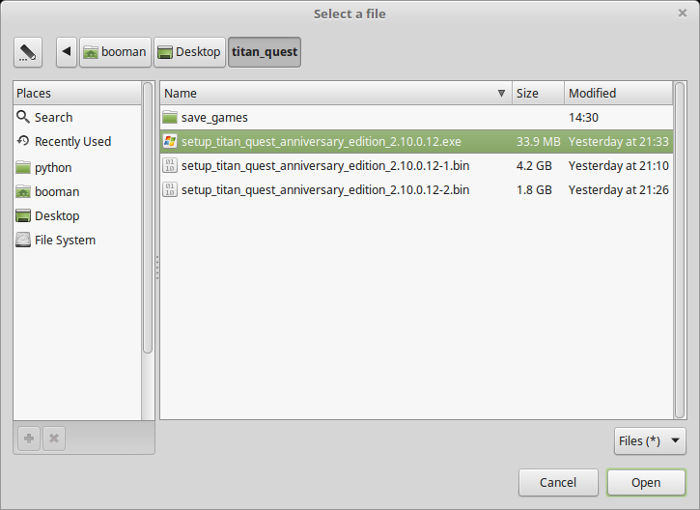Select File System in Places

(x=77, y=240)
